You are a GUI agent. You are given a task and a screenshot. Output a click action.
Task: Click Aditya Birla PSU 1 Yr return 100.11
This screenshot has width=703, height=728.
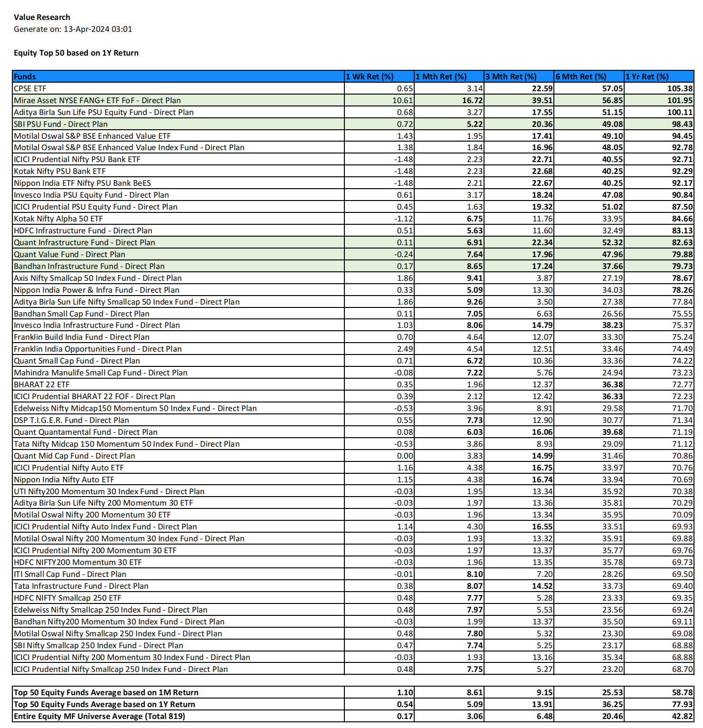[680, 112]
